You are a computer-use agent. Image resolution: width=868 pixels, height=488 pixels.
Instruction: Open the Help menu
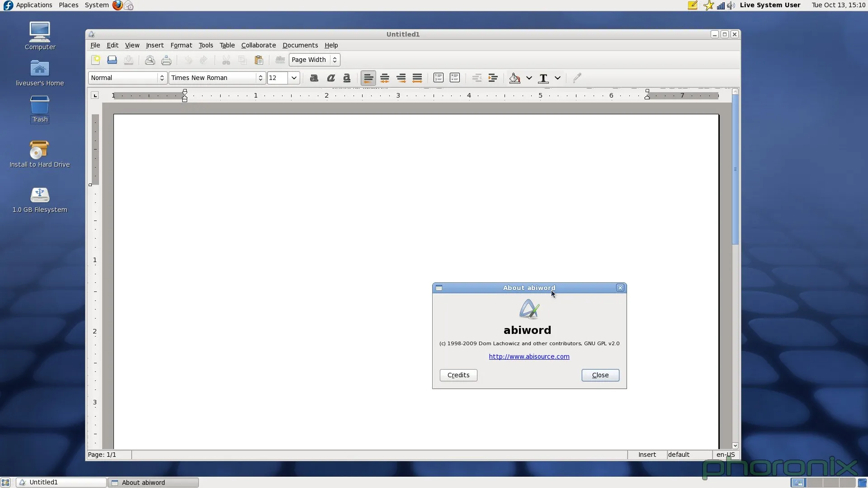point(331,45)
